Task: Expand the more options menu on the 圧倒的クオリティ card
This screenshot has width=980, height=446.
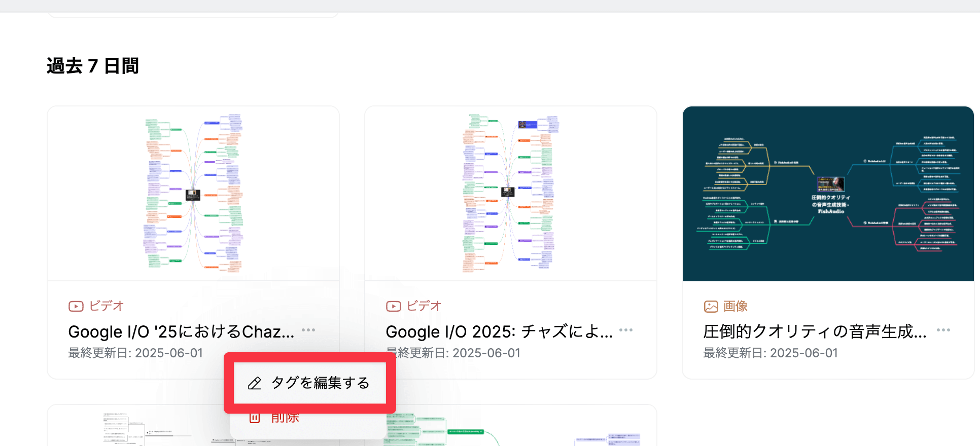Action: (x=943, y=330)
